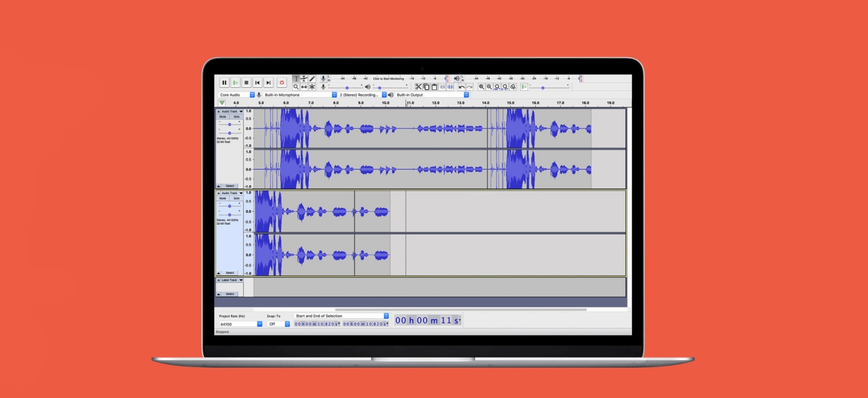Stop playback with the Stop button
868x398 pixels.
[246, 83]
